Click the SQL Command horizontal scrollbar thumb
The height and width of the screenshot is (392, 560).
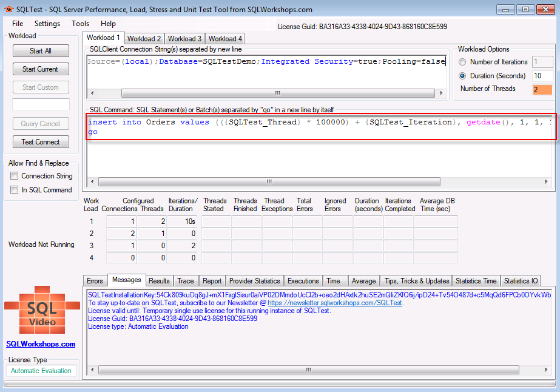[269, 181]
